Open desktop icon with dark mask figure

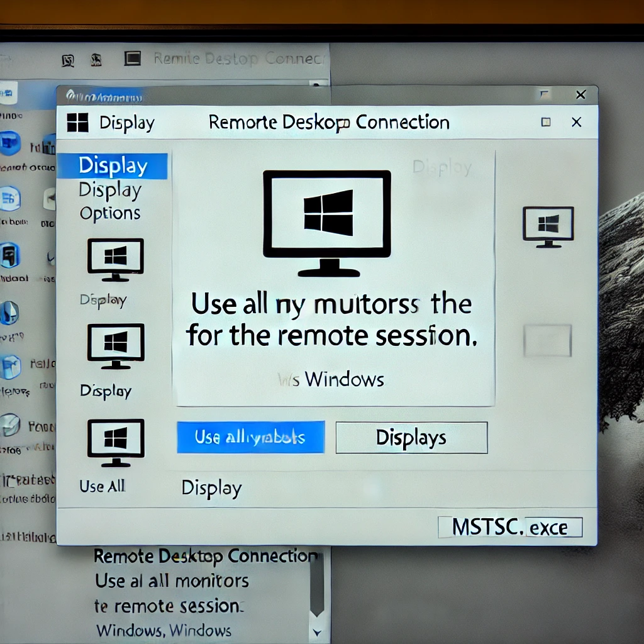click(10, 257)
